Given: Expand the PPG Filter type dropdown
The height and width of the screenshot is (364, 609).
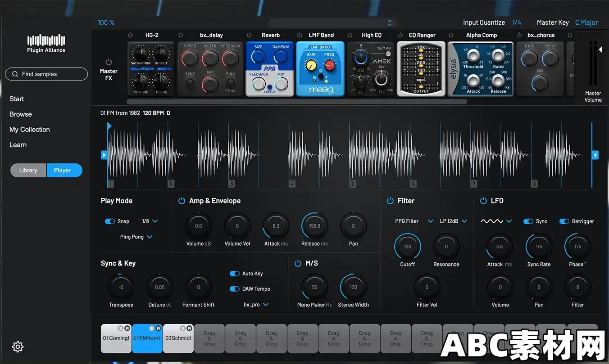Looking at the screenshot, I should [414, 221].
